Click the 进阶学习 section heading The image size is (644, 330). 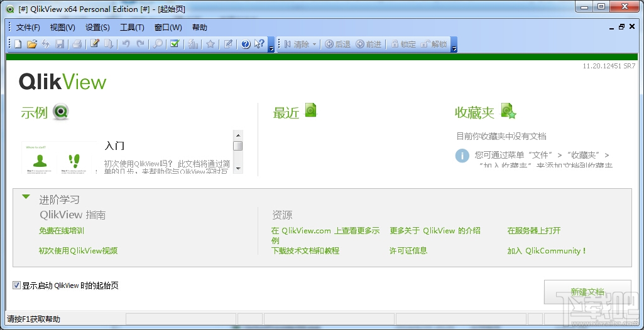[59, 200]
